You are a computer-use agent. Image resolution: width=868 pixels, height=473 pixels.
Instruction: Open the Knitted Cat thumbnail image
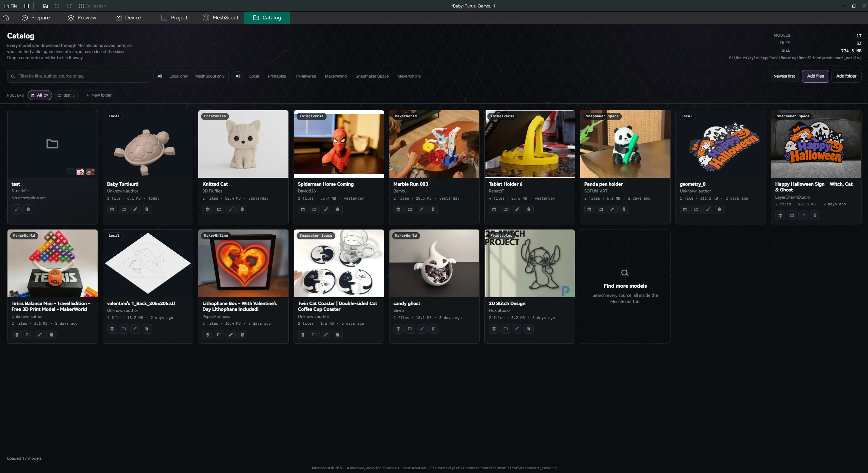pyautogui.click(x=243, y=144)
